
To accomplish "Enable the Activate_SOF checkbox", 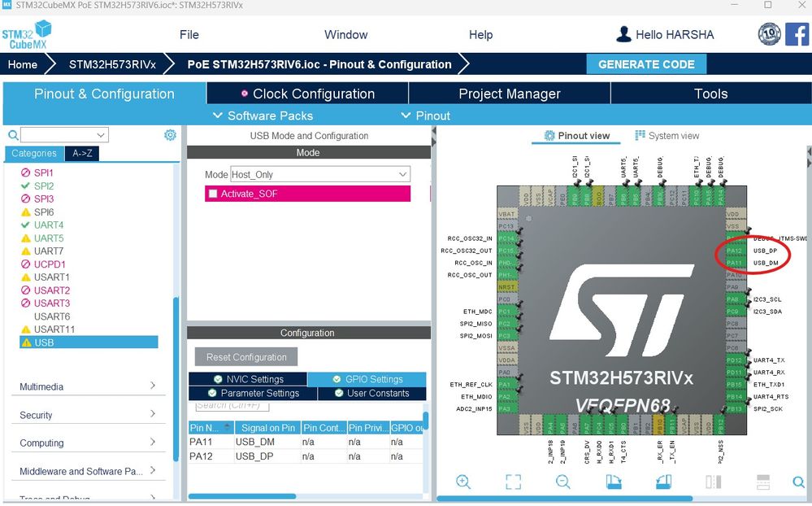I will click(x=212, y=194).
